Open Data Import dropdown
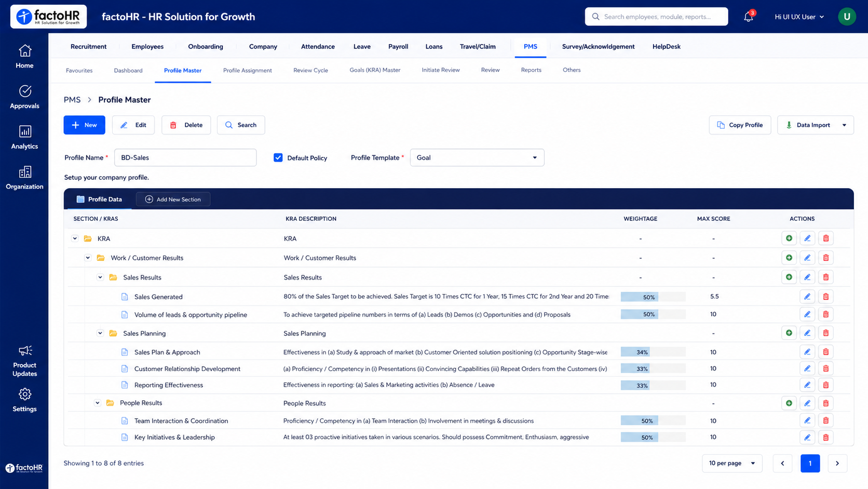Viewport: 868px width, 489px height. pyautogui.click(x=815, y=125)
